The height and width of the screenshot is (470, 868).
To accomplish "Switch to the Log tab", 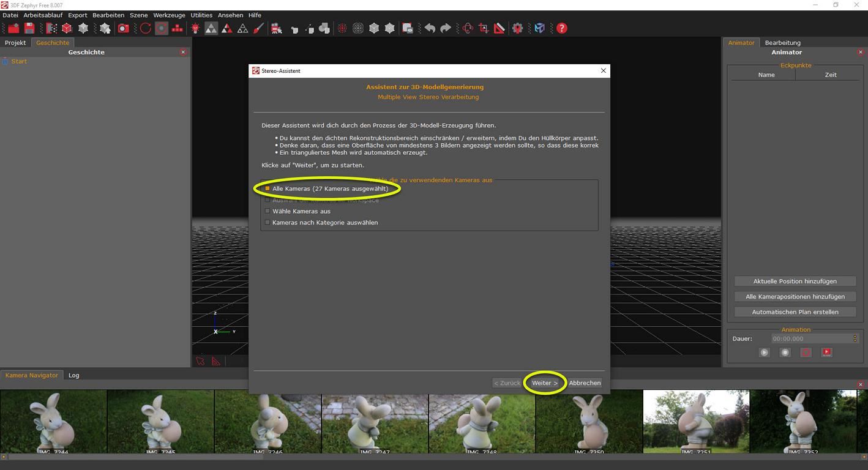I will click(x=73, y=375).
